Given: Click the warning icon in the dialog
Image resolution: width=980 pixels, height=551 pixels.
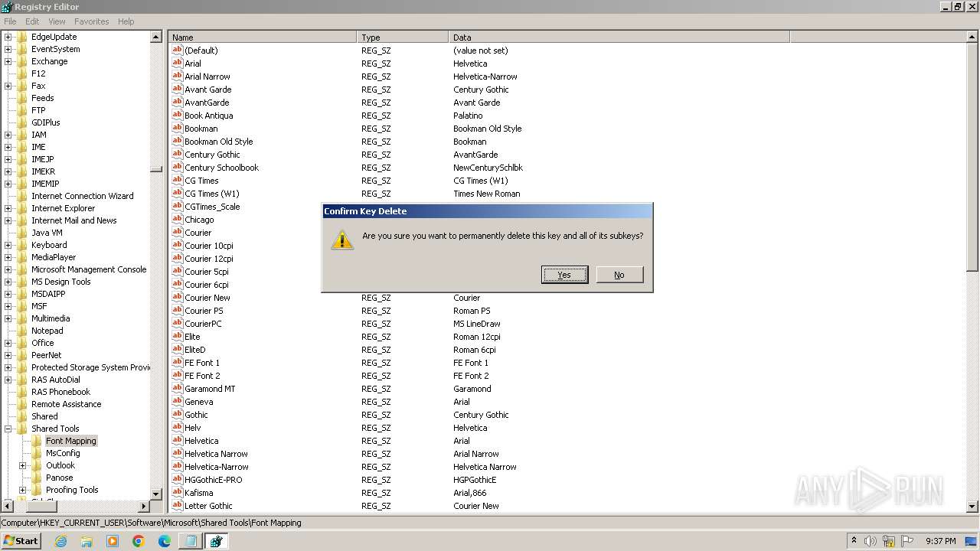Looking at the screenshot, I should point(342,240).
